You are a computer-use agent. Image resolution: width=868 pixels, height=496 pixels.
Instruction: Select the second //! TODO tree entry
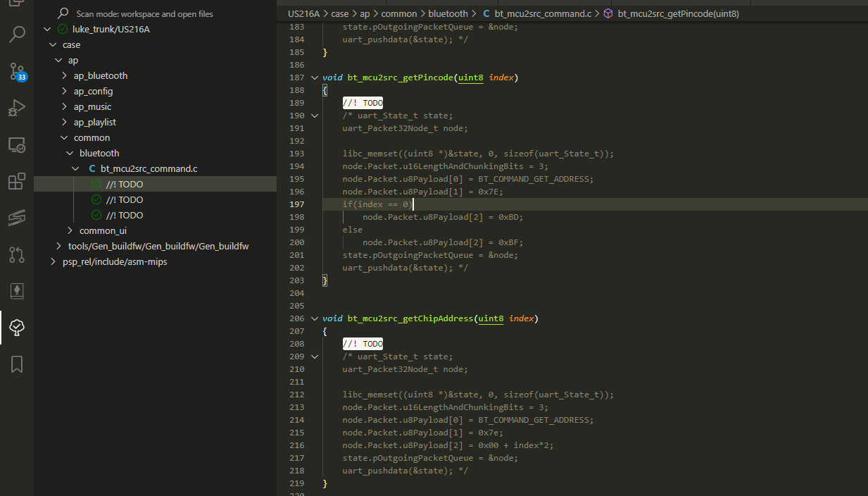click(125, 199)
